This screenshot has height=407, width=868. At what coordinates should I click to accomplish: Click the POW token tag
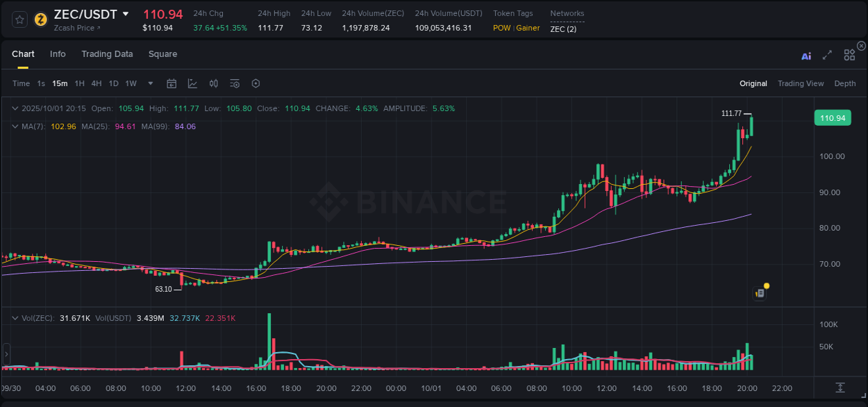click(501, 28)
